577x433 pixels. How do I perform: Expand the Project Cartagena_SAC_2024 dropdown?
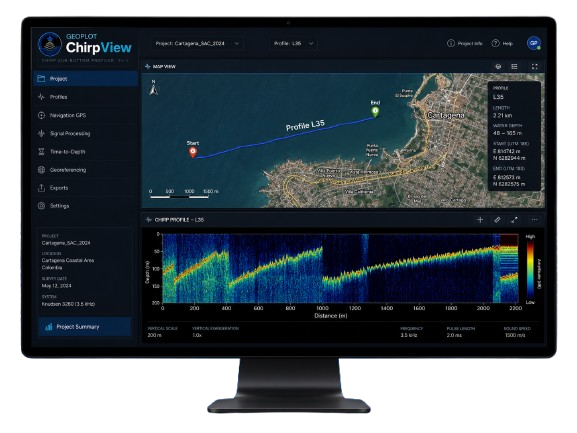pyautogui.click(x=197, y=43)
